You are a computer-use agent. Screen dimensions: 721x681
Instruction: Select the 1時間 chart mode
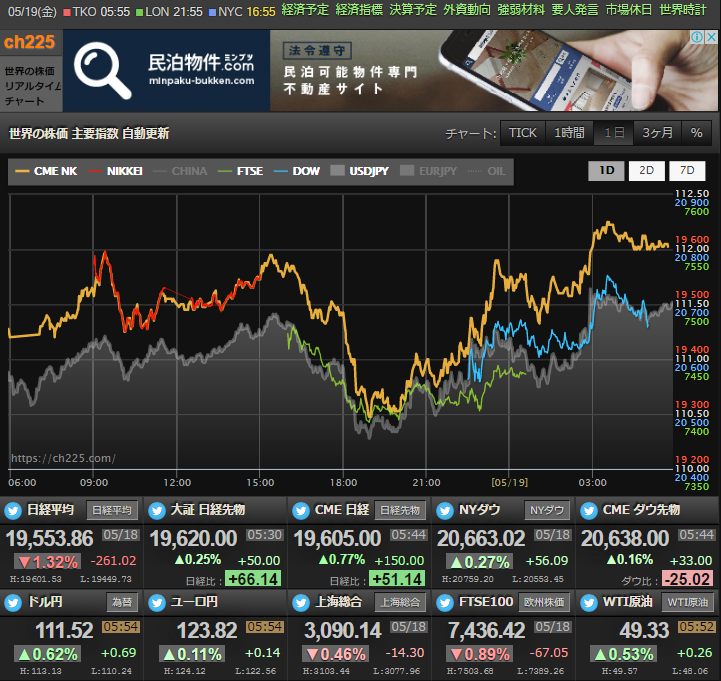click(x=569, y=133)
